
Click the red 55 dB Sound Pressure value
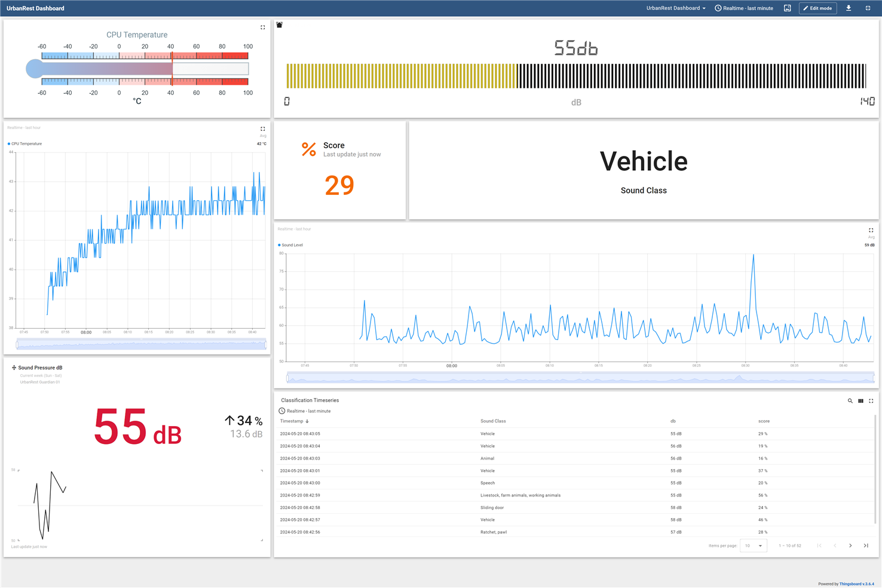(x=137, y=427)
